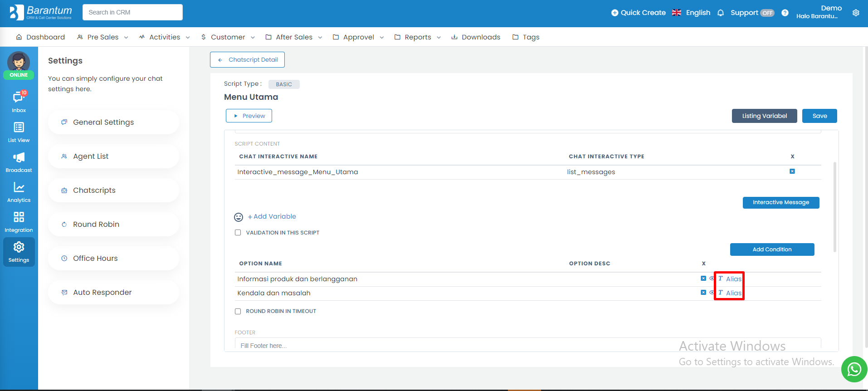Open Chatscripts settings
868x391 pixels.
pos(113,191)
